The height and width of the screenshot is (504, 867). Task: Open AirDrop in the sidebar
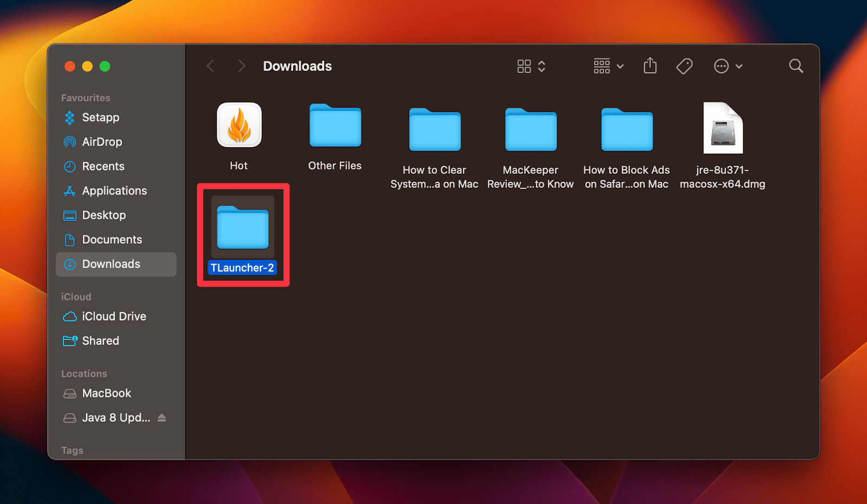point(116,142)
